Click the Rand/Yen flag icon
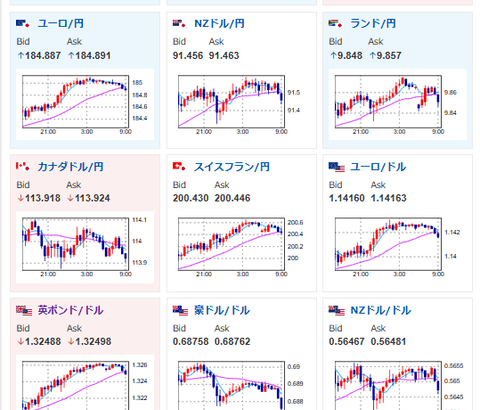The height and width of the screenshot is (410, 480). (335, 24)
